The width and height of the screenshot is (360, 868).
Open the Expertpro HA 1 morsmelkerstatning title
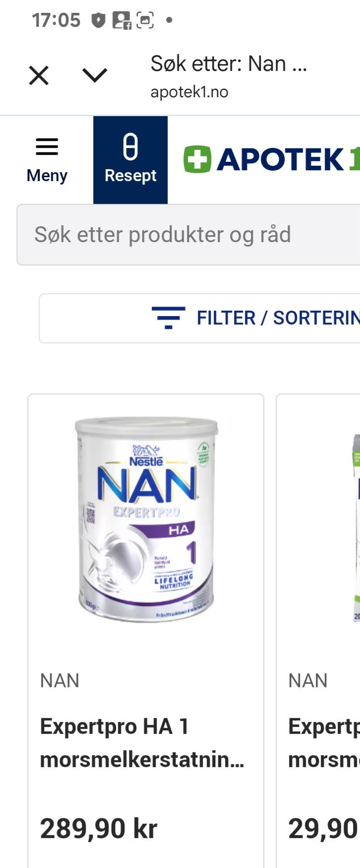[x=142, y=743]
